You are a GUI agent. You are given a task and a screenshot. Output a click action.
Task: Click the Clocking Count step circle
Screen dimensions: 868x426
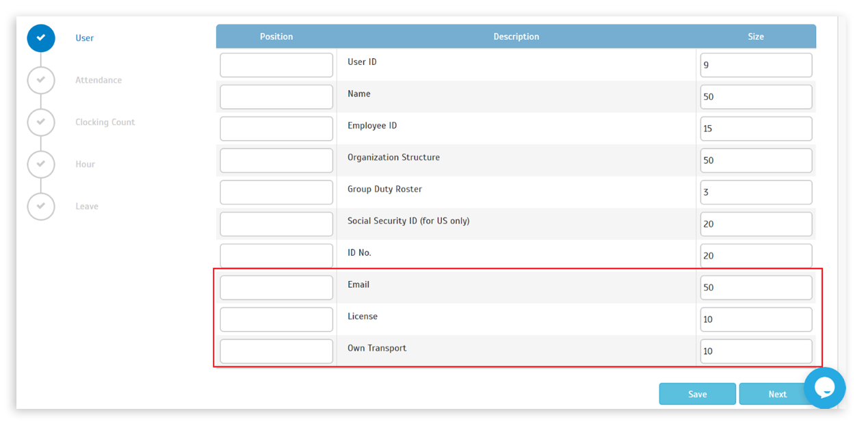click(41, 122)
